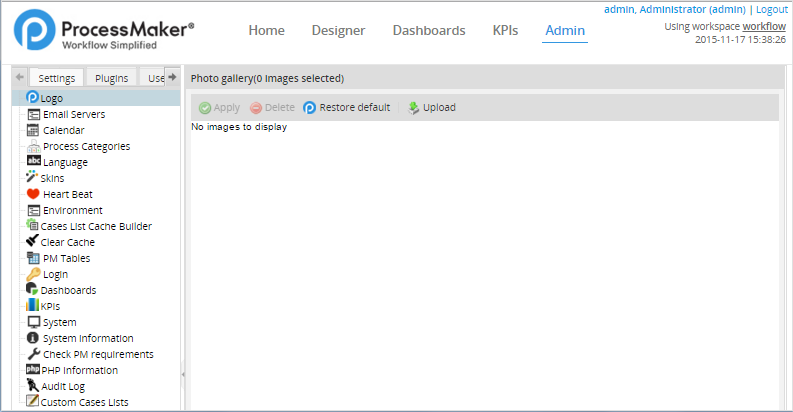Collapse the left panel using splitter handle
The image size is (793, 412).
183,374
